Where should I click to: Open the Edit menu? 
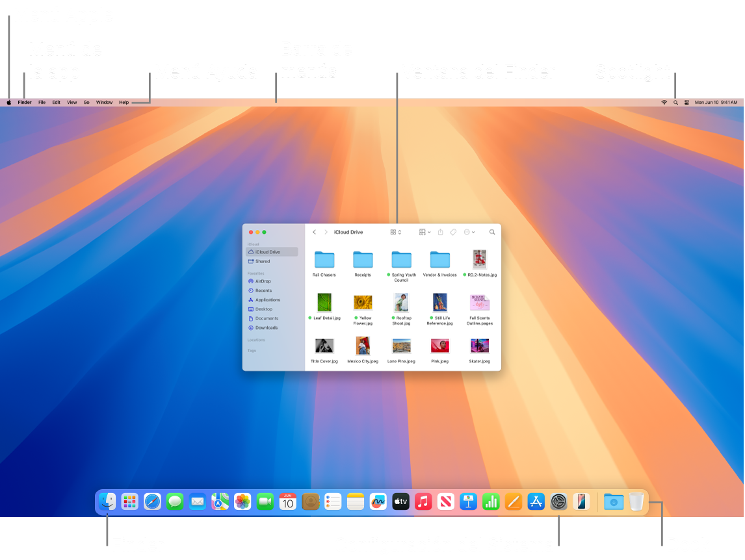[x=56, y=102]
